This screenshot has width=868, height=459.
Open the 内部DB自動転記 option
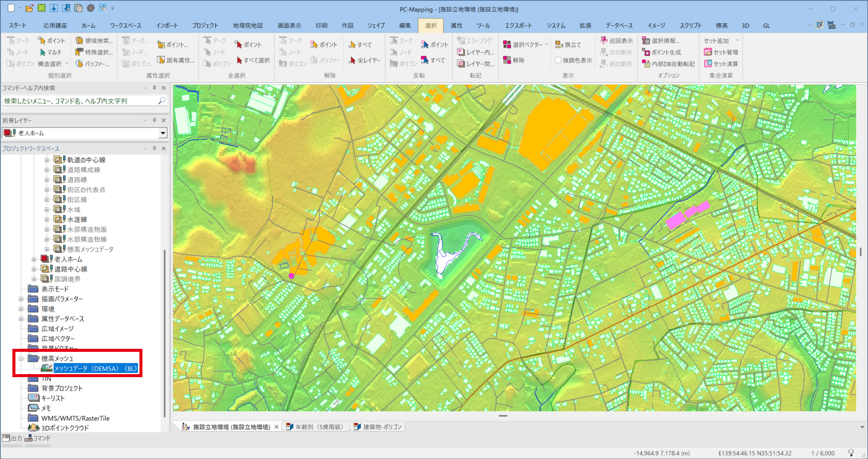point(668,64)
